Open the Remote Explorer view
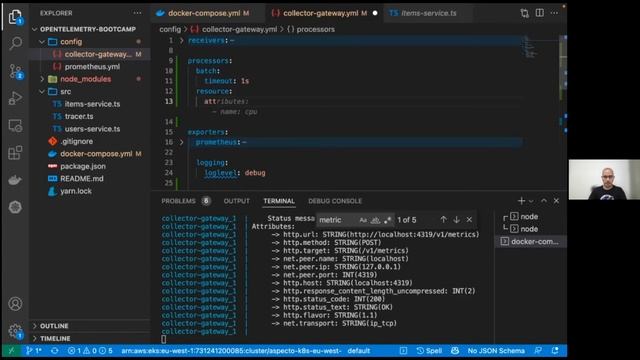Screen dimensions: 640x360 (15, 126)
